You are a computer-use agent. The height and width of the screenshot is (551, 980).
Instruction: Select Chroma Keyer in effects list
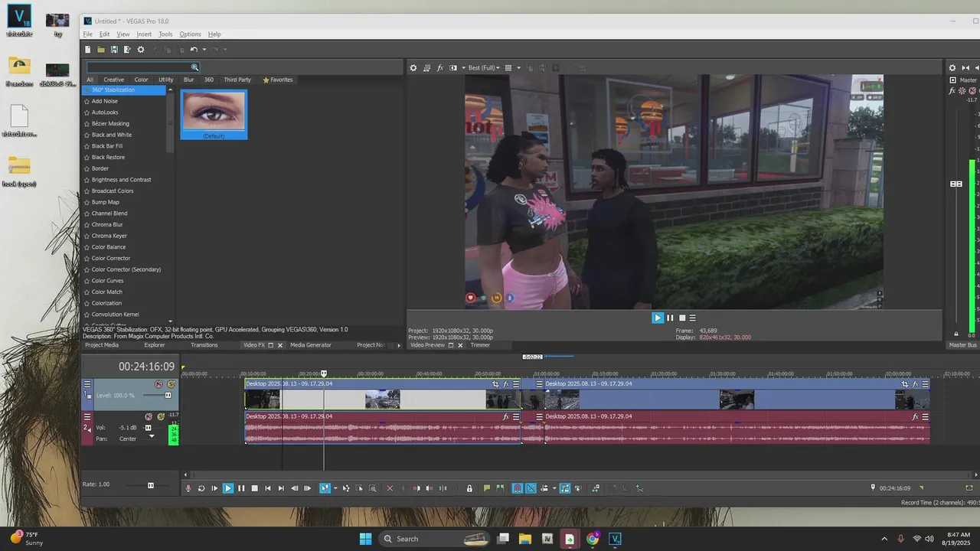109,236
